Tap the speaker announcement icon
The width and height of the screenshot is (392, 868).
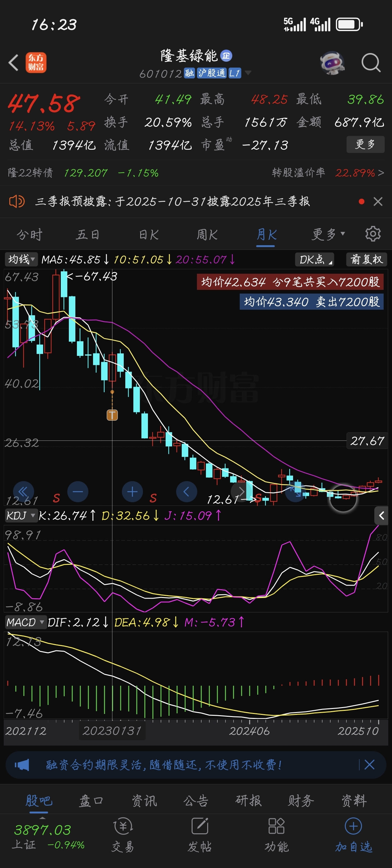pos(16,201)
